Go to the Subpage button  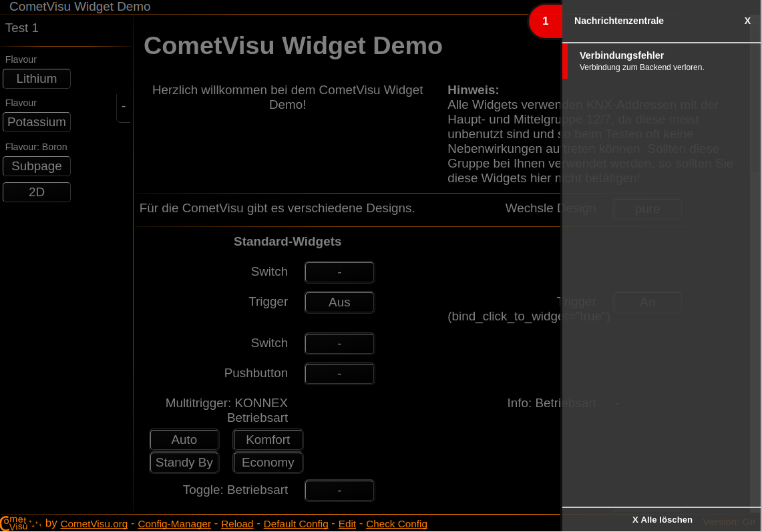tap(37, 166)
